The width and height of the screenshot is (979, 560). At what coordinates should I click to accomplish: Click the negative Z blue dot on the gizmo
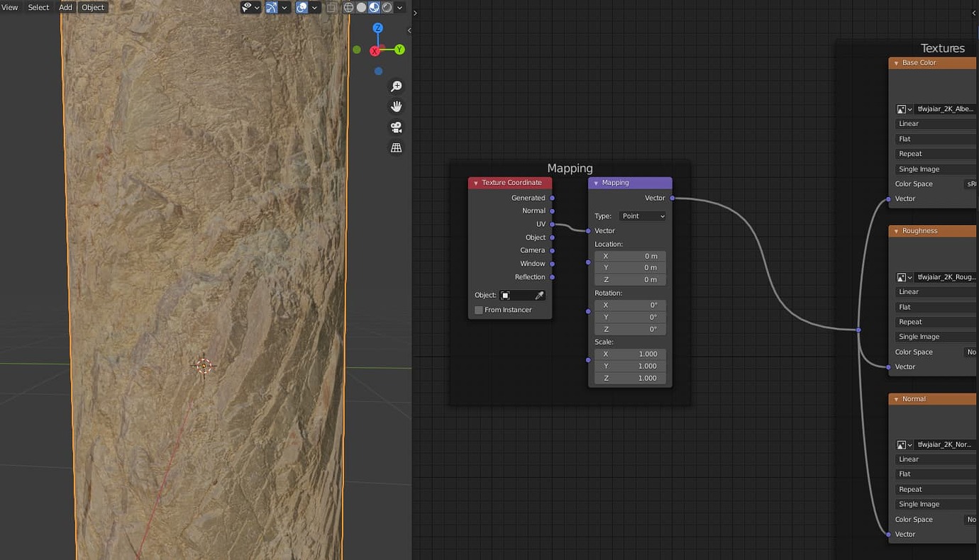[378, 71]
